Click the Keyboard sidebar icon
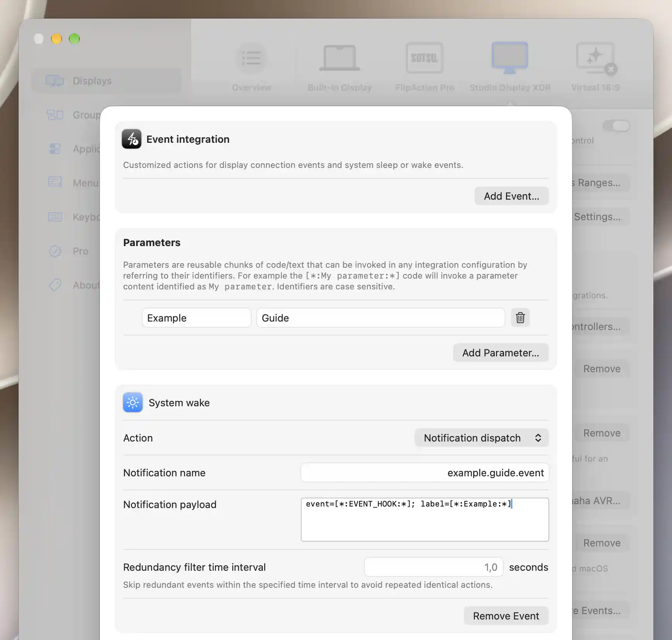672x640 pixels. (x=55, y=217)
